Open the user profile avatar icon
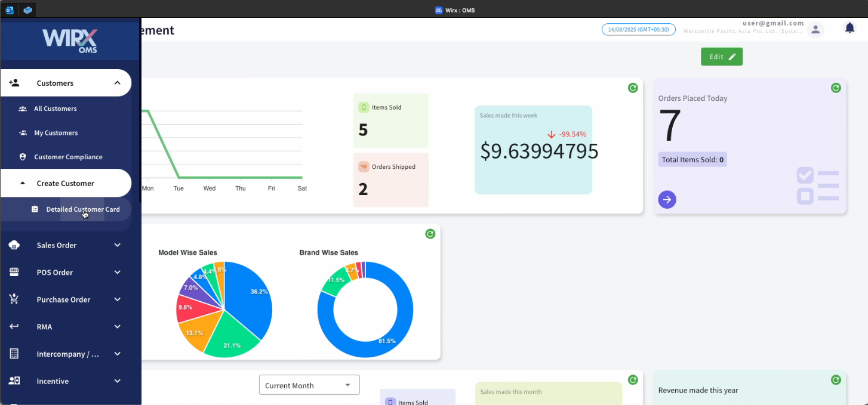Screen dimensions: 868x405 (x=815, y=29)
